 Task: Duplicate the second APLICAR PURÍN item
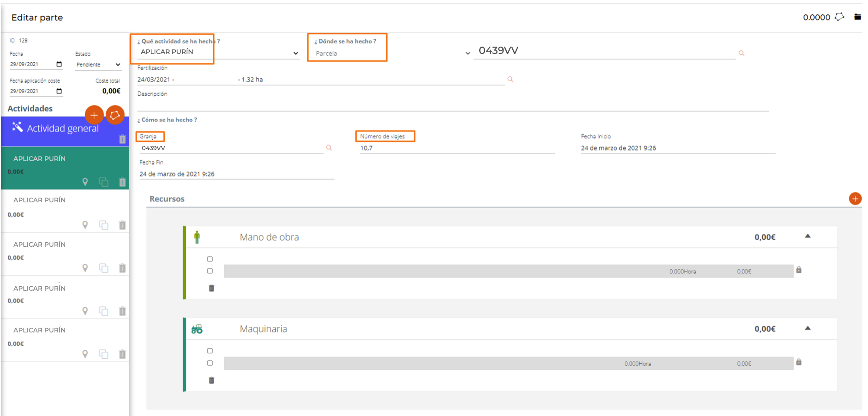(x=103, y=225)
